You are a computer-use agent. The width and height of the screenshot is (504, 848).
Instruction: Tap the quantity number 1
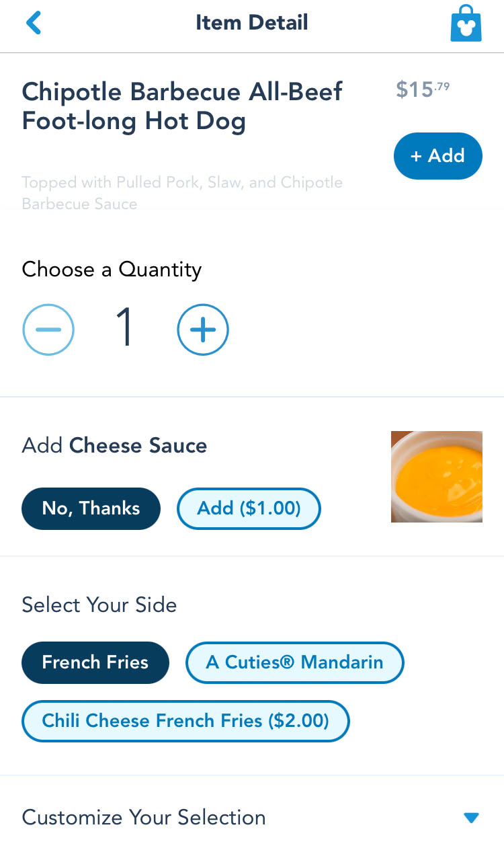point(125,329)
